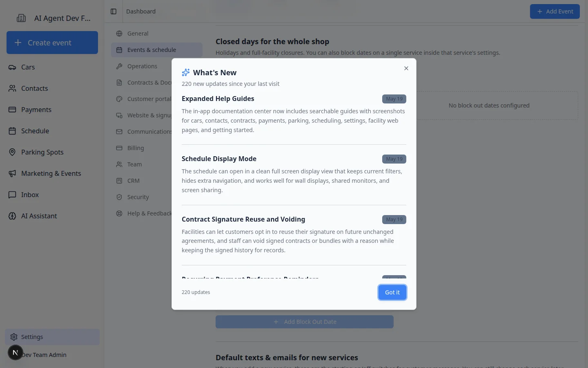Viewport: 588px width, 368px height.
Task: Click the users icon beside Team
Action: [119, 164]
